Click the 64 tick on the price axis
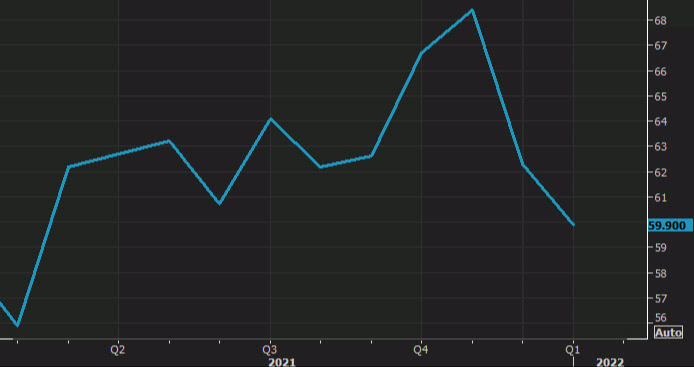694x367 pixels. [660, 122]
